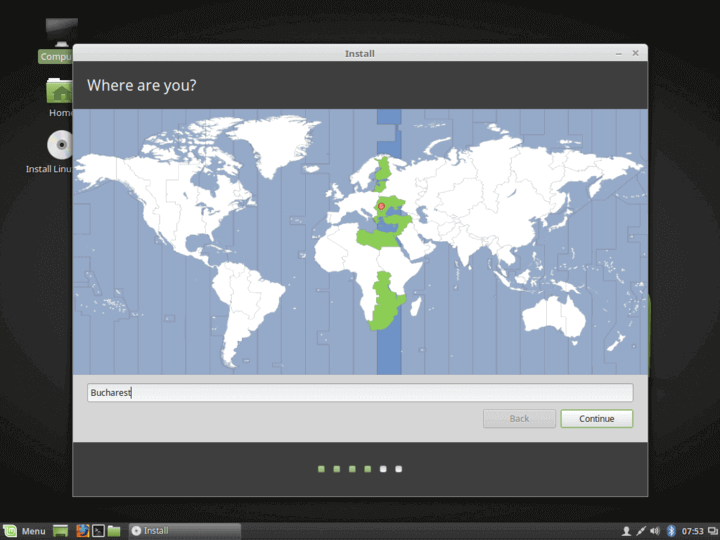Click the highlighted Finland region on the map
Viewport: 720px width, 540px height.
(x=383, y=169)
